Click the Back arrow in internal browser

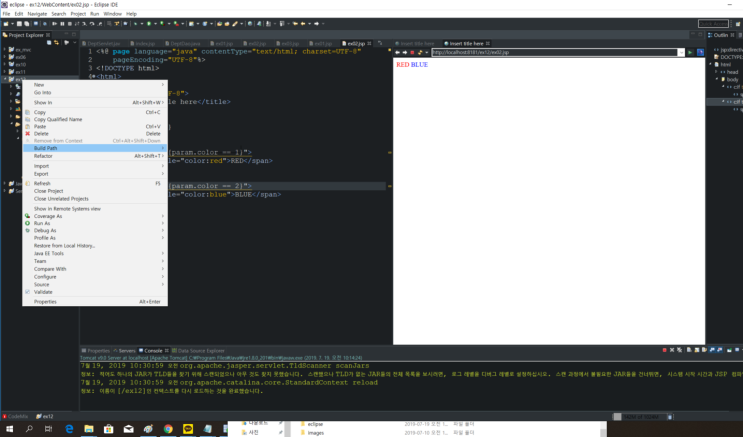click(x=397, y=52)
